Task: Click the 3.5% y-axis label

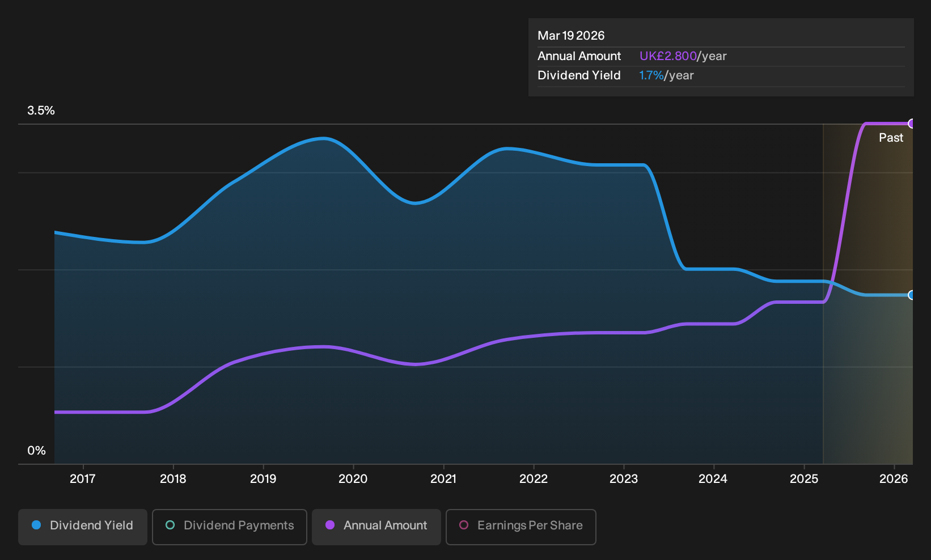Action: coord(41,111)
